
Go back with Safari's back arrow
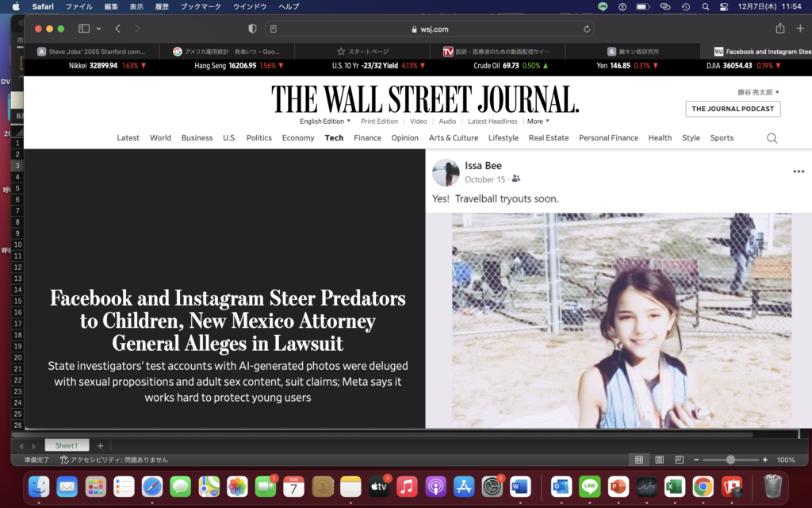point(117,29)
